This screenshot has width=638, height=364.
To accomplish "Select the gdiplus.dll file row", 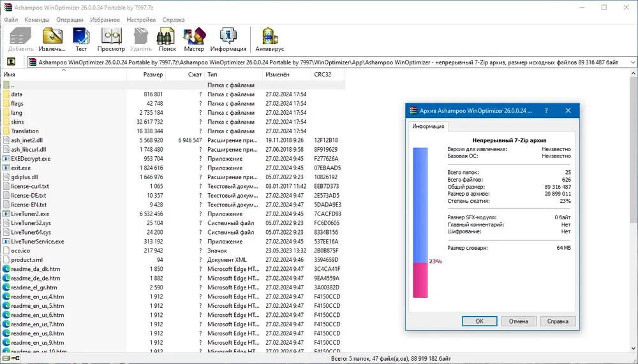I will pyautogui.click(x=173, y=177).
